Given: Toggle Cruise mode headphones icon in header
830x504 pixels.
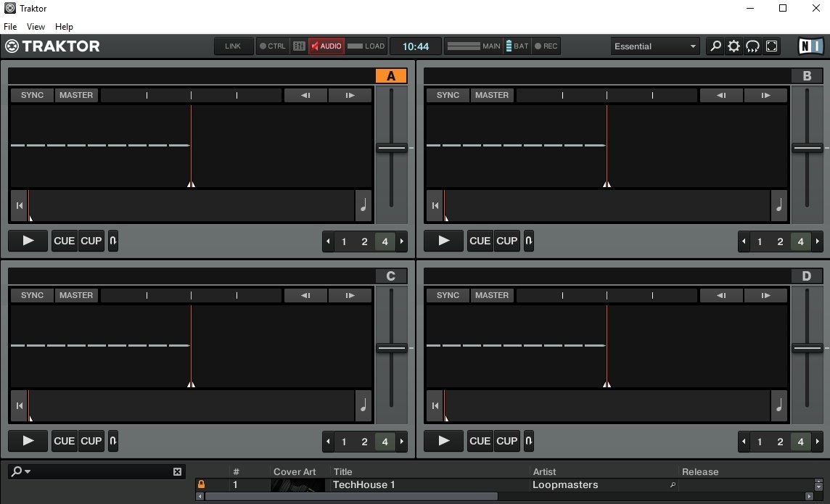Looking at the screenshot, I should tap(752, 46).
